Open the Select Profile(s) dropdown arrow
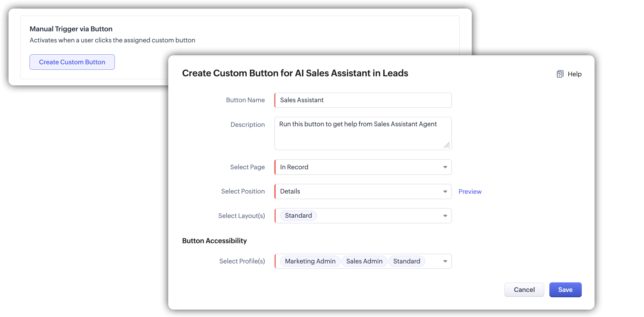The image size is (644, 317). [445, 261]
